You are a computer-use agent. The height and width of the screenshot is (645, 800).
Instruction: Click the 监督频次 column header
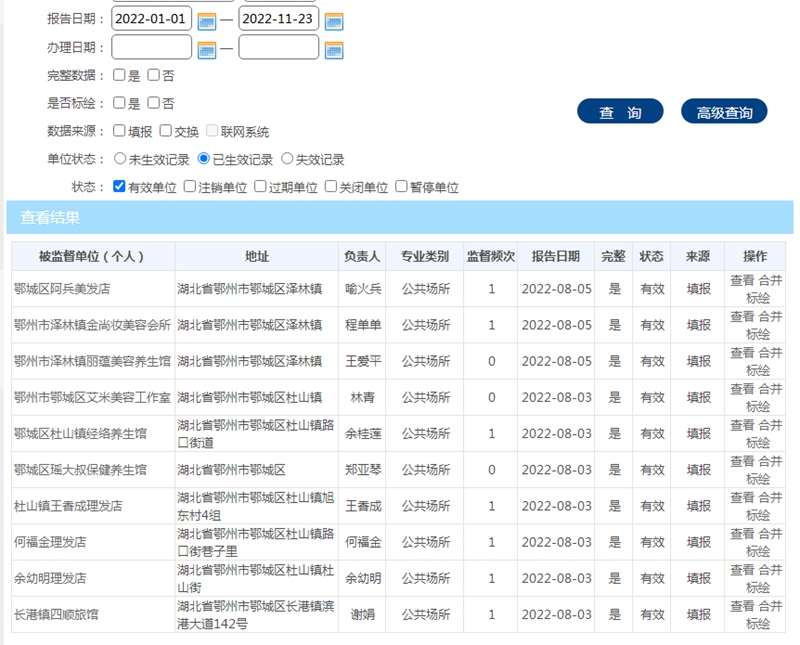[491, 256]
